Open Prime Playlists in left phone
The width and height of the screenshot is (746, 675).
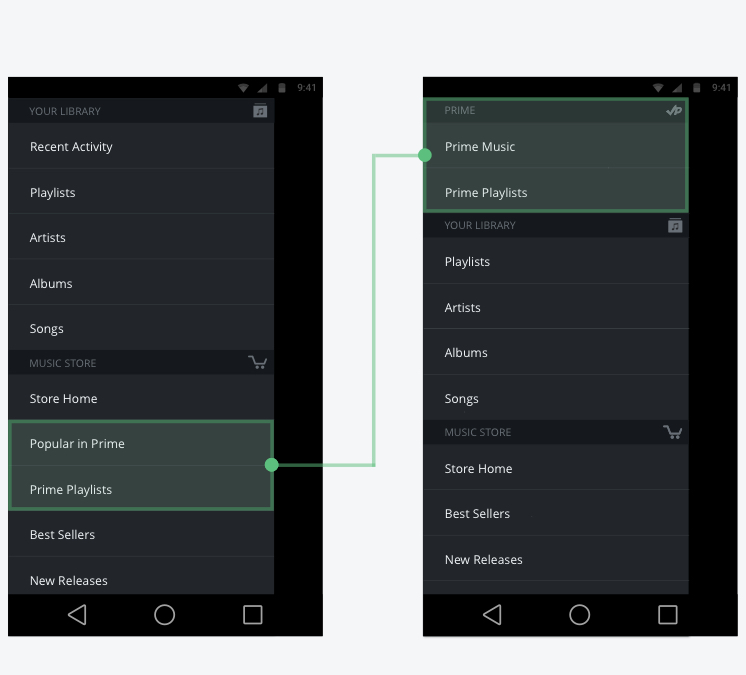141,489
